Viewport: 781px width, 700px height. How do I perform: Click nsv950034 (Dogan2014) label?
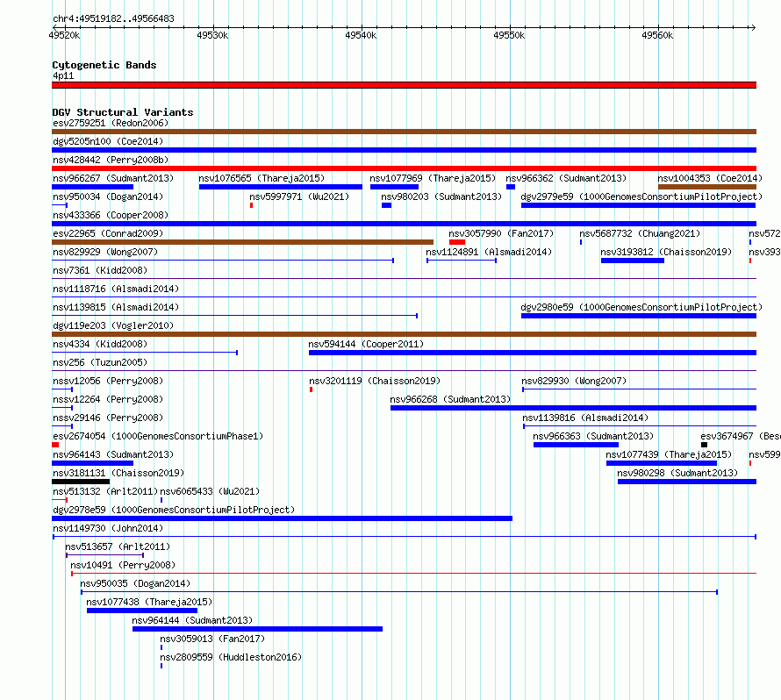pos(108,196)
